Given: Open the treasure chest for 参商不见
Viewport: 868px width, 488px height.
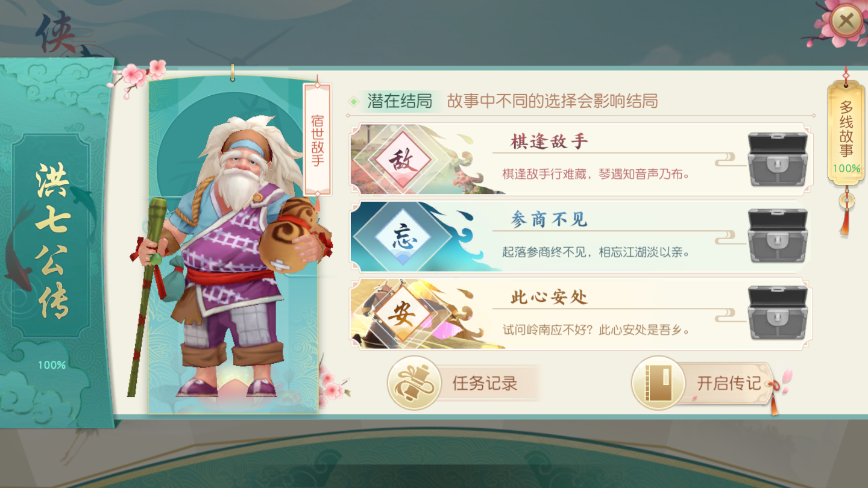Looking at the screenshot, I should coord(777,236).
